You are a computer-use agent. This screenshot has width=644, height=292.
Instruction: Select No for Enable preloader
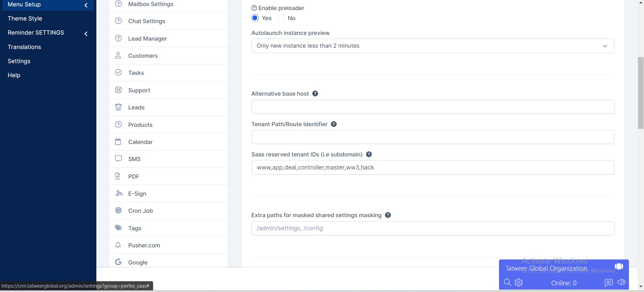pyautogui.click(x=281, y=18)
